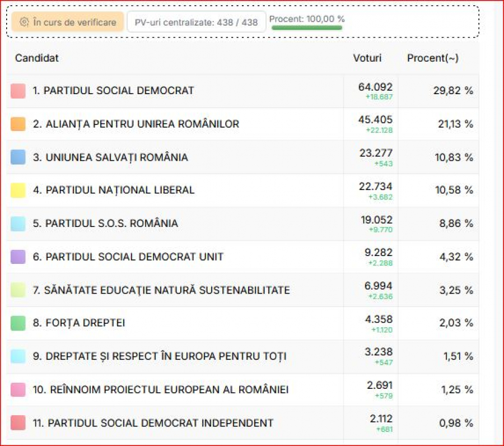Click the 'Candidat' column header
504x446 pixels.
(x=37, y=58)
